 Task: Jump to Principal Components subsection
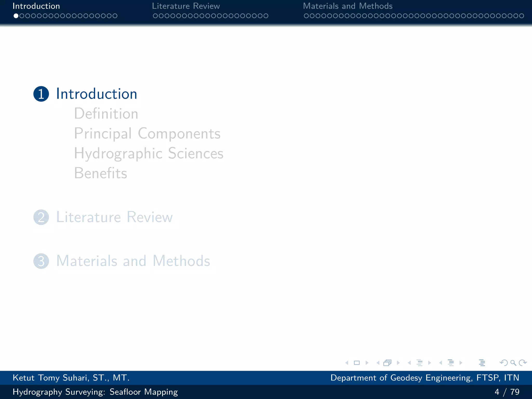click(x=147, y=134)
